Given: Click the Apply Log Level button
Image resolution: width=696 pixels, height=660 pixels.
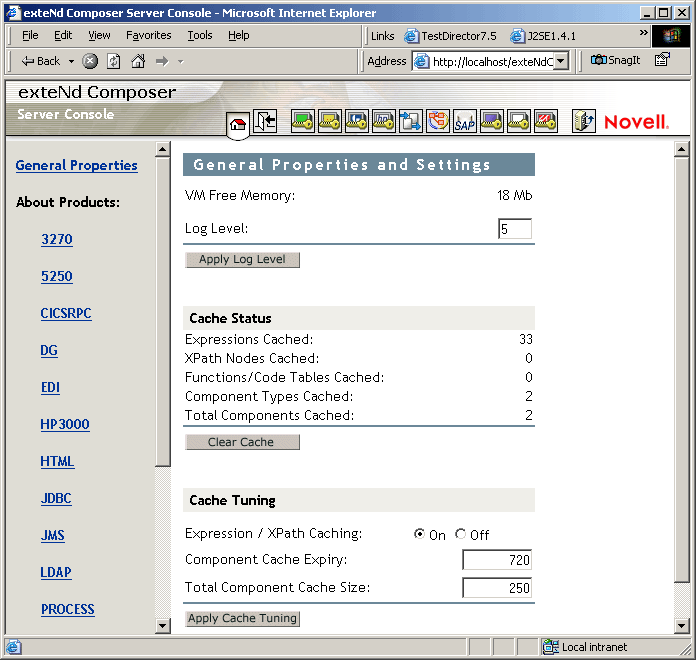Looking at the screenshot, I should coord(242,260).
